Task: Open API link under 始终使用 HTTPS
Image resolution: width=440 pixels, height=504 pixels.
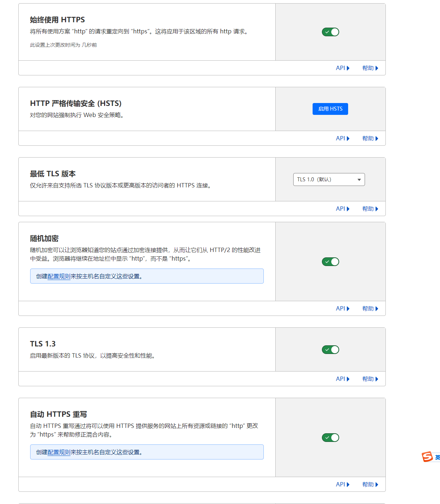Action: point(342,68)
